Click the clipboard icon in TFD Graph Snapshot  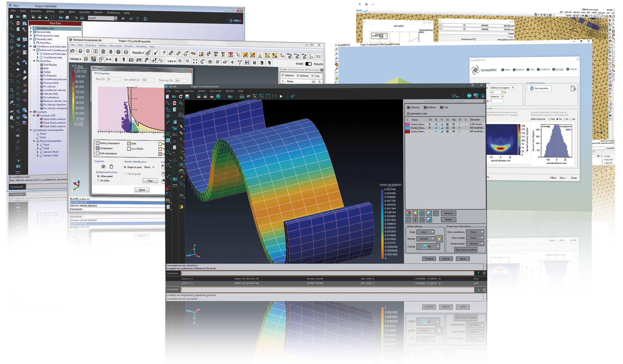click(111, 167)
